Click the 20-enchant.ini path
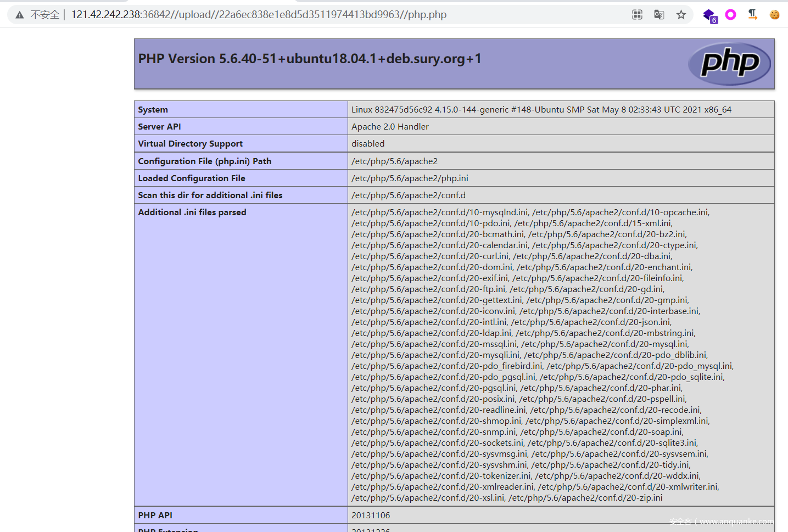Image resolution: width=788 pixels, height=532 pixels. [x=605, y=267]
